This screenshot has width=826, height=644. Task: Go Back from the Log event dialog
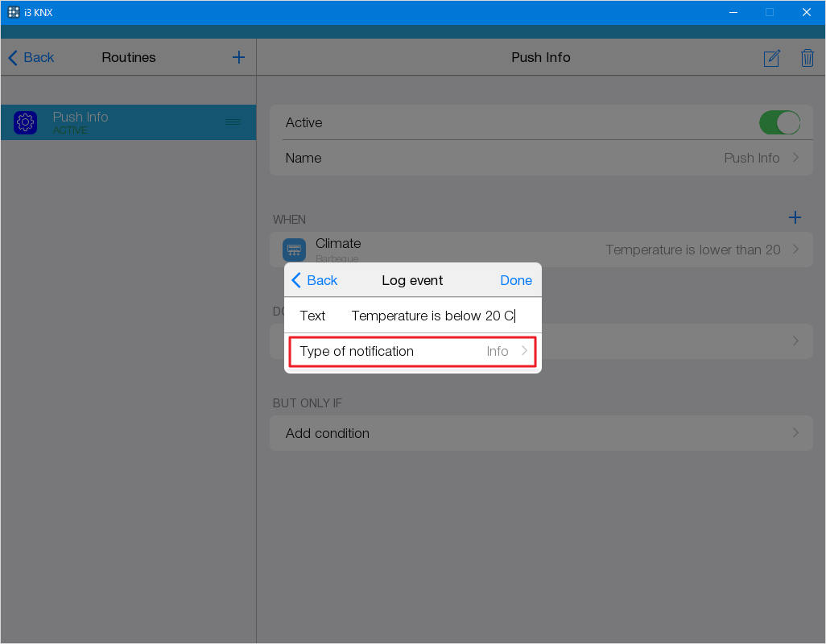coord(314,280)
